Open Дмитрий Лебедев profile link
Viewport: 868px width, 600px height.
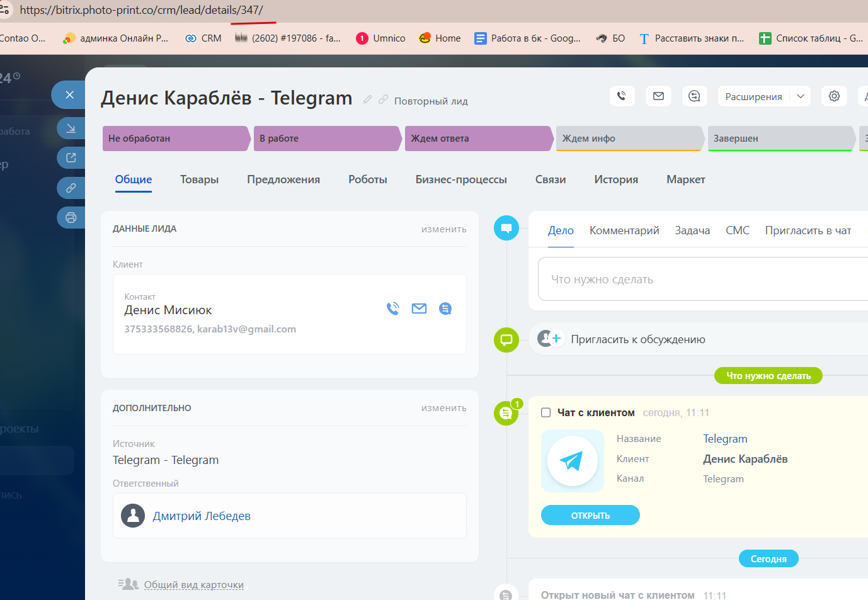click(202, 516)
